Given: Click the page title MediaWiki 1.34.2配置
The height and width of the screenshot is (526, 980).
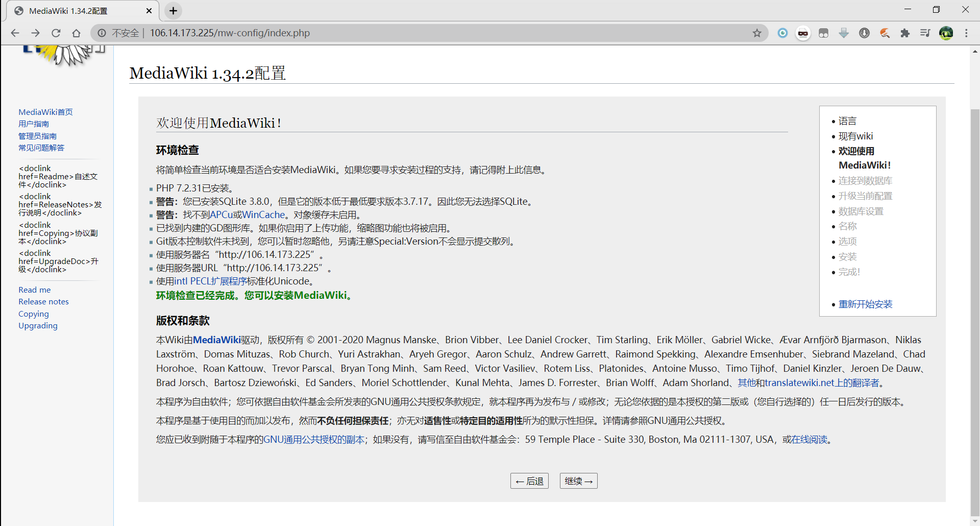Looking at the screenshot, I should (x=207, y=74).
